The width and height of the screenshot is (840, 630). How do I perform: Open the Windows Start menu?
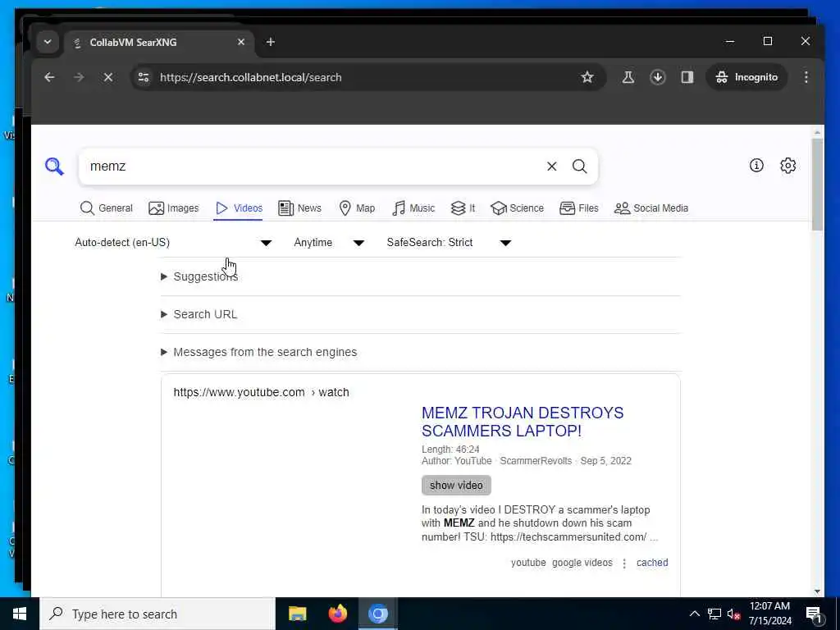click(20, 614)
